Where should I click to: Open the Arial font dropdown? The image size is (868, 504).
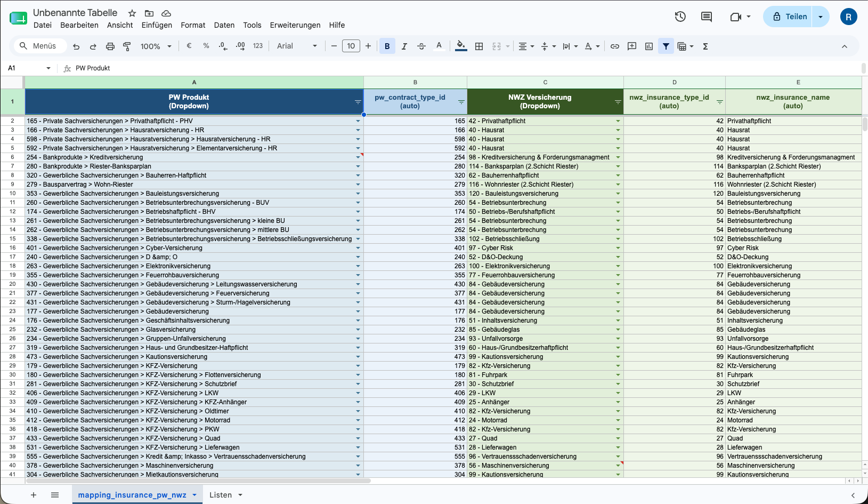point(297,46)
